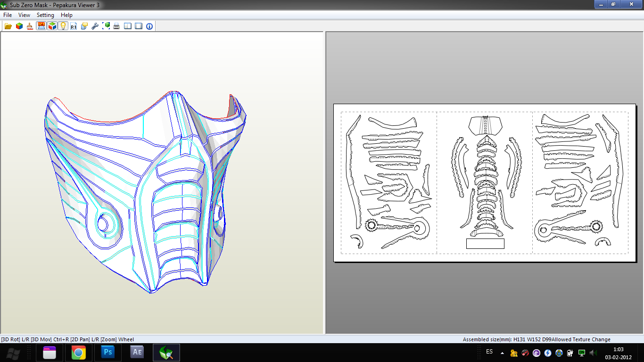Viewport: 644px width, 362px height.
Task: Click the purple swirl tray icon
Action: 536,353
